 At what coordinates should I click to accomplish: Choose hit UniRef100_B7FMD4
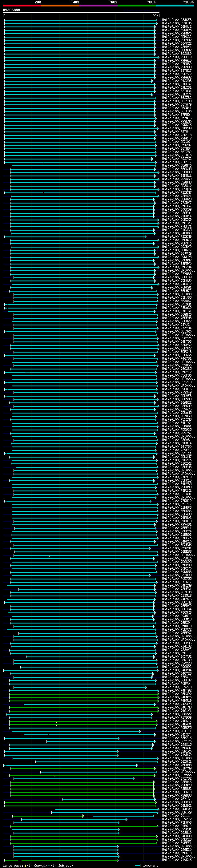pos(177,115)
